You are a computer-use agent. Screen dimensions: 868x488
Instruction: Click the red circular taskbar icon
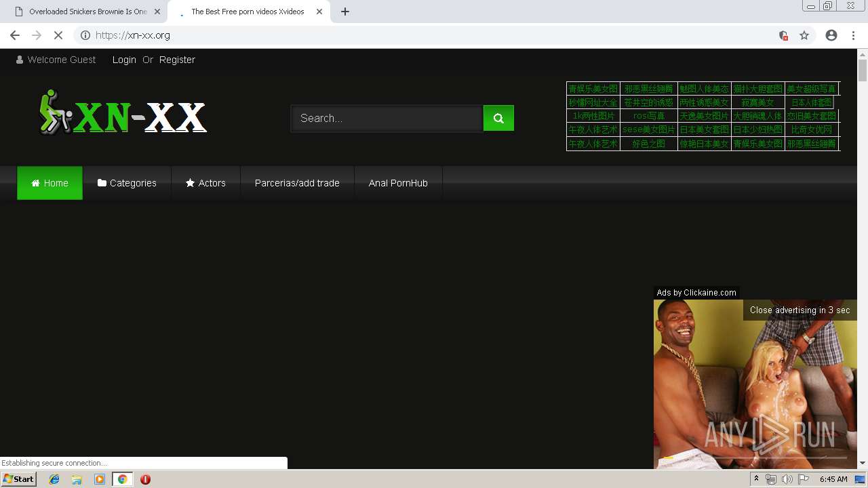point(145,479)
